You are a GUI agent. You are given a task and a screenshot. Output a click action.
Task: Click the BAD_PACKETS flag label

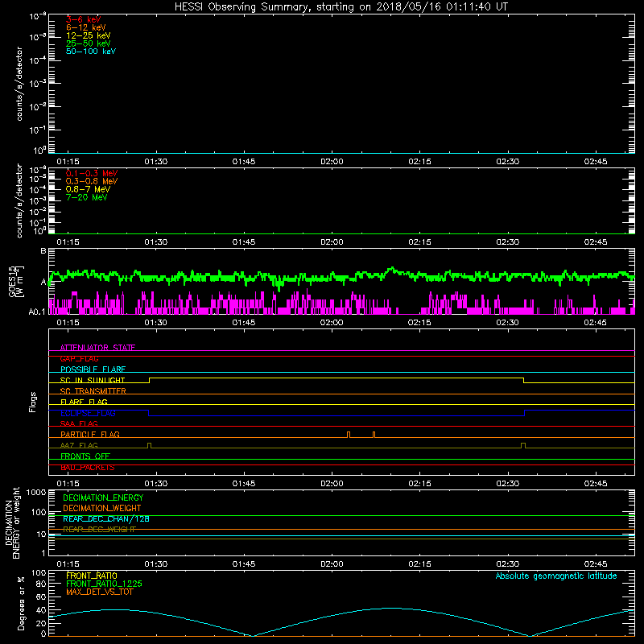88,468
